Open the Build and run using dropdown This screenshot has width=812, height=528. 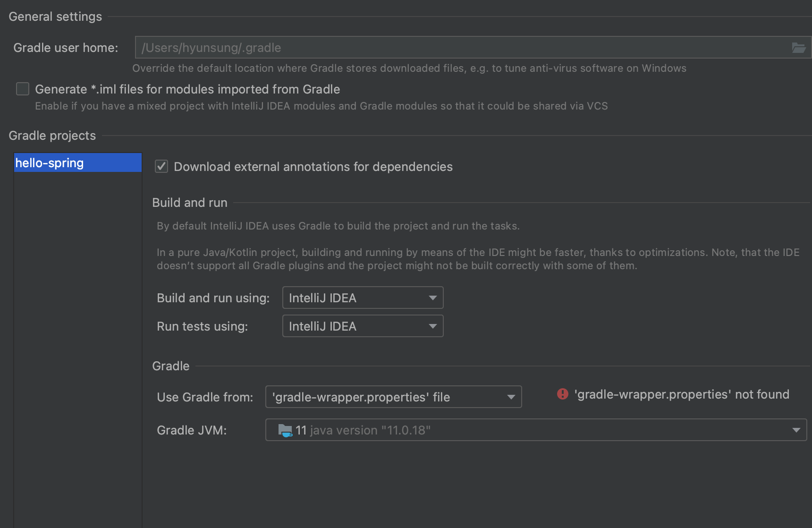click(x=363, y=298)
